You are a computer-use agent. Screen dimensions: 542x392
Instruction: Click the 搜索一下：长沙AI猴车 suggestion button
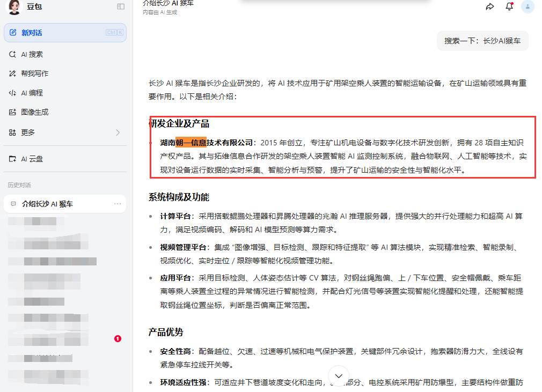click(x=482, y=41)
